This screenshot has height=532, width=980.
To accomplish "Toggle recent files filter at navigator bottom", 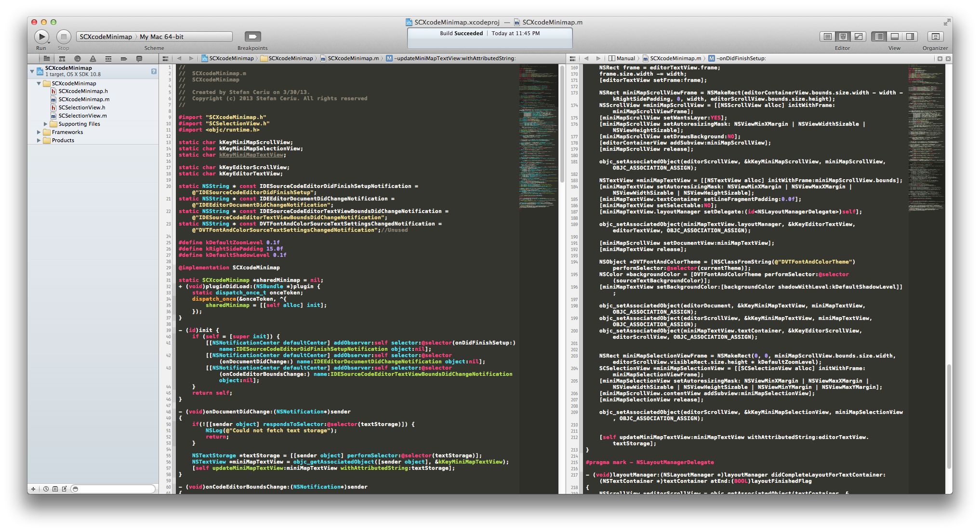I will [x=46, y=489].
